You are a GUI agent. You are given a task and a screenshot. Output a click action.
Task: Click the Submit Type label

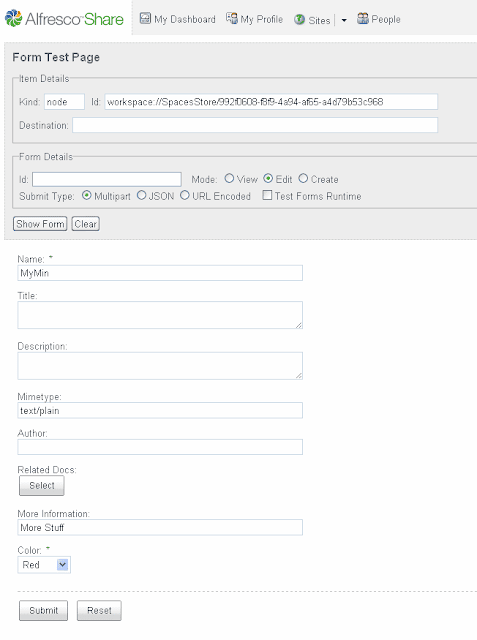coord(47,196)
